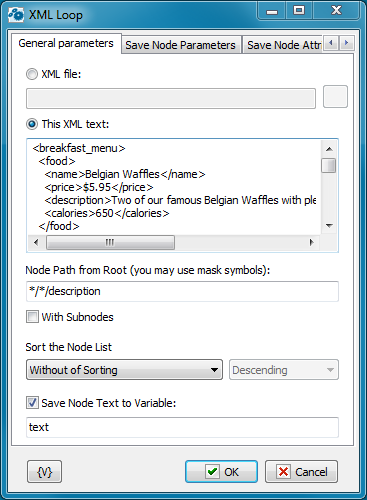The width and height of the screenshot is (367, 500).
Task: Open the Without of Sorting dropdown
Action: (124, 370)
